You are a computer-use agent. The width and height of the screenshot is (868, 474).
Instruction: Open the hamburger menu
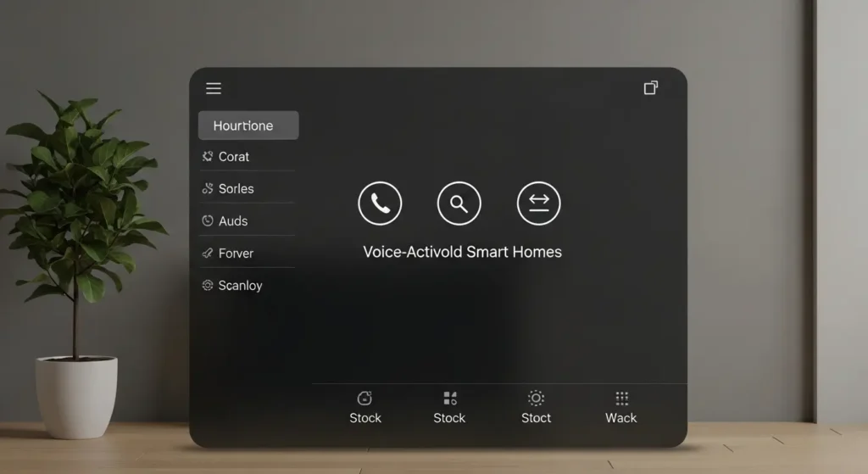[x=214, y=88]
